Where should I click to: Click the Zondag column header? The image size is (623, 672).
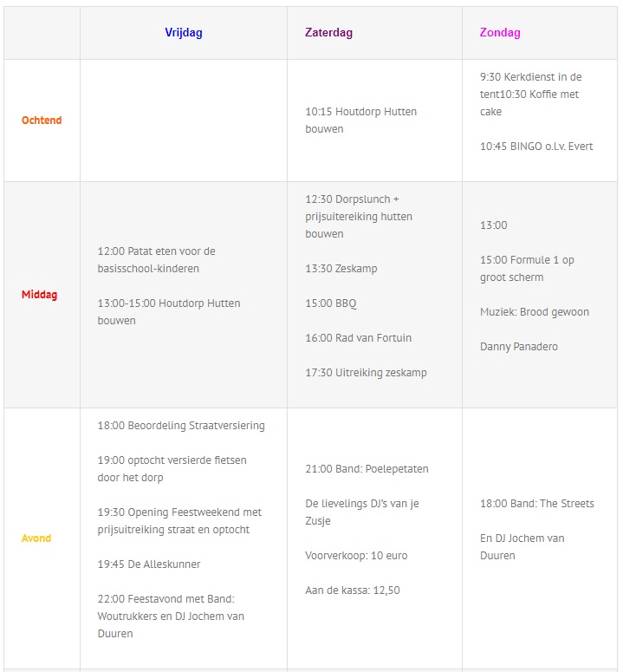point(500,33)
